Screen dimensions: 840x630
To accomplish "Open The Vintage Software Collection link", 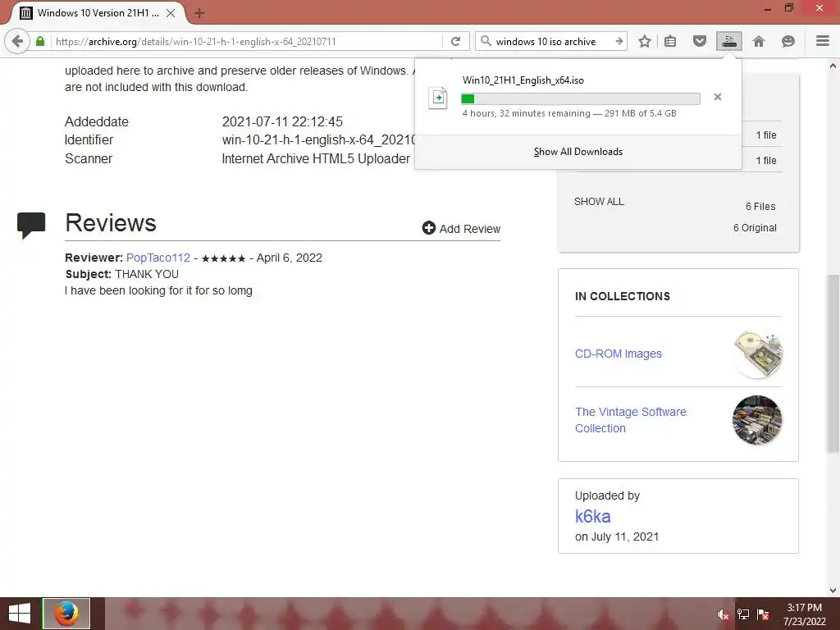I will [631, 420].
